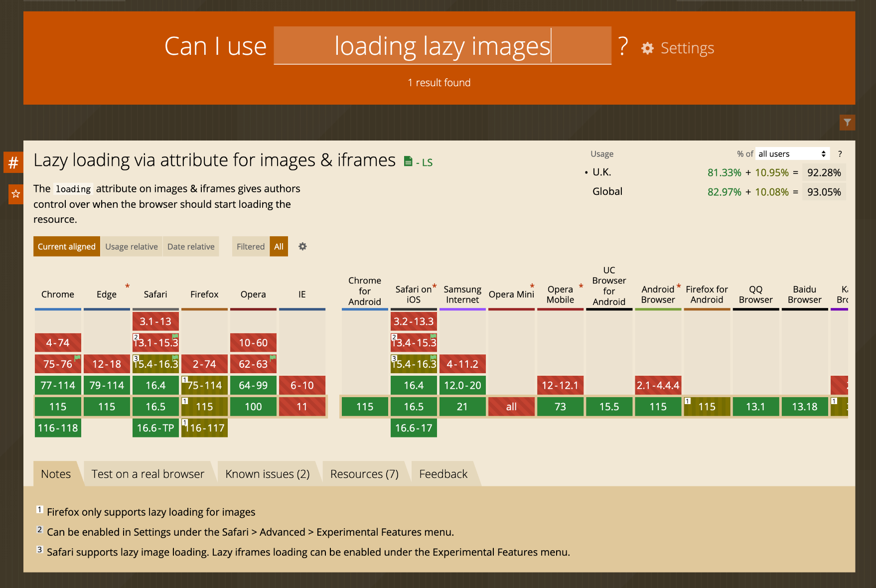
Task: Select Firefox 75-114 partial support cell
Action: click(204, 385)
